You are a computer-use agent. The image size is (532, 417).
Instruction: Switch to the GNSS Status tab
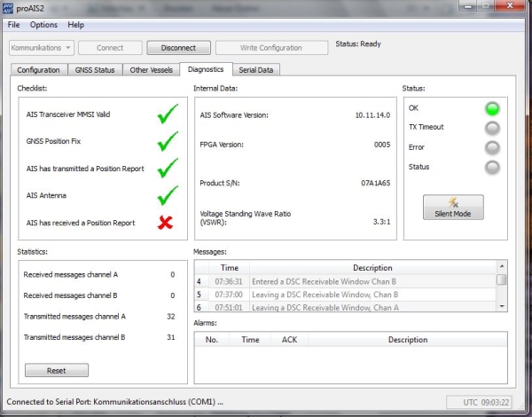(x=95, y=70)
